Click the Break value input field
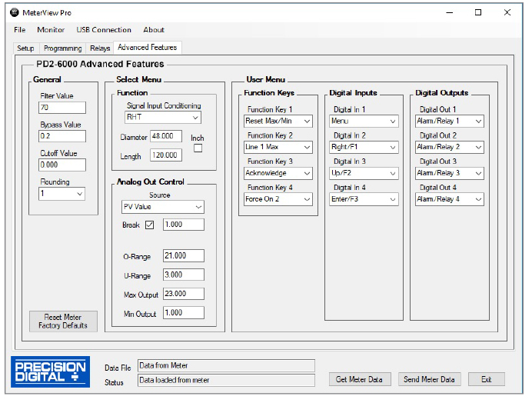Screen dimensions: 532x403 click(x=184, y=225)
